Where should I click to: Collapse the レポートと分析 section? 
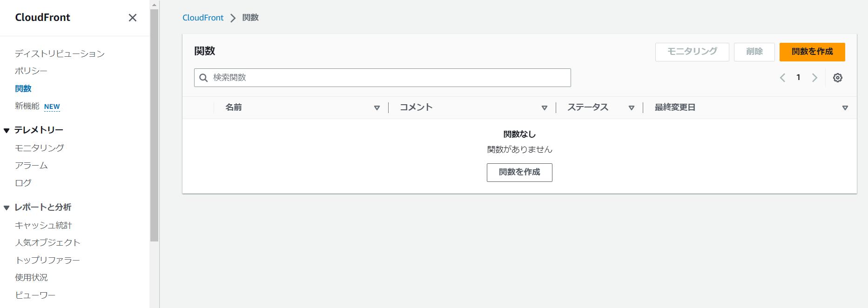pyautogui.click(x=7, y=208)
